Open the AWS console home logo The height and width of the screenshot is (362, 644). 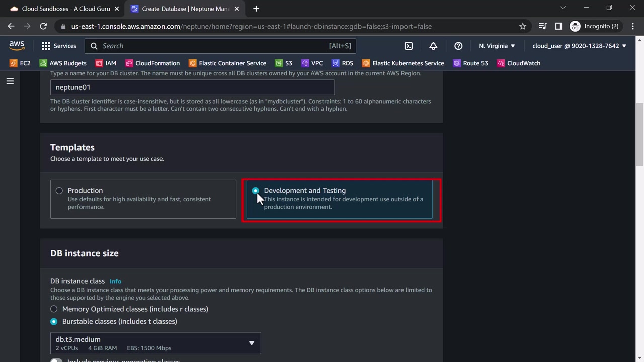click(17, 46)
